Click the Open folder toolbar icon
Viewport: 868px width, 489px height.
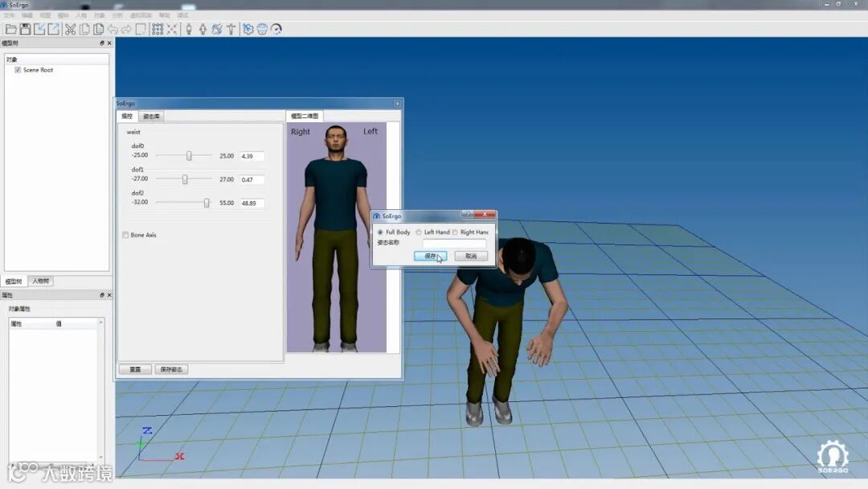10,29
